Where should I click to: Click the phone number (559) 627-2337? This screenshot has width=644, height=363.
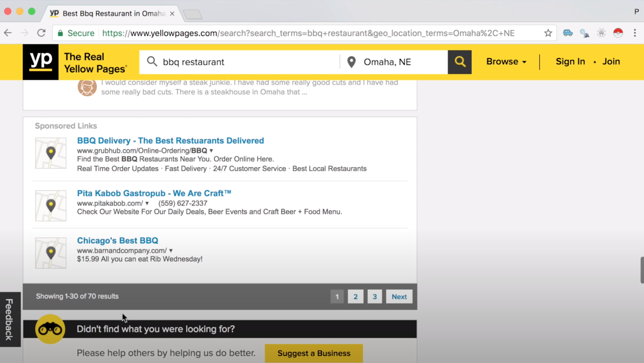183,203
